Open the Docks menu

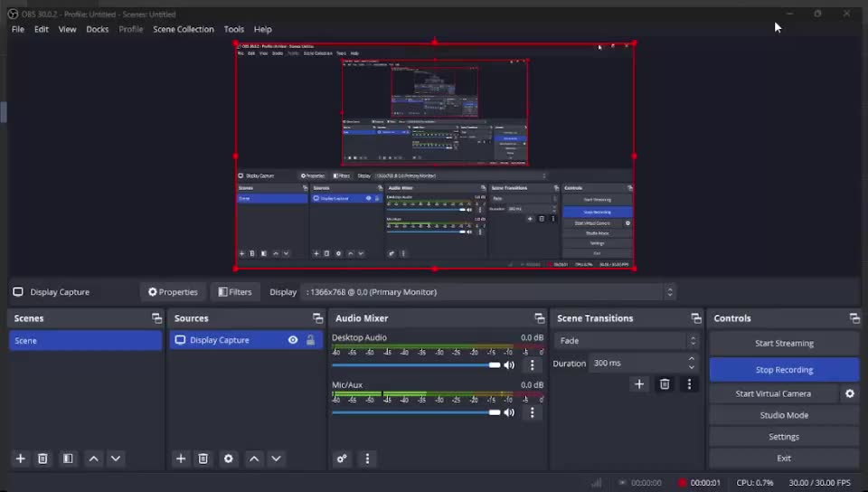click(x=98, y=29)
